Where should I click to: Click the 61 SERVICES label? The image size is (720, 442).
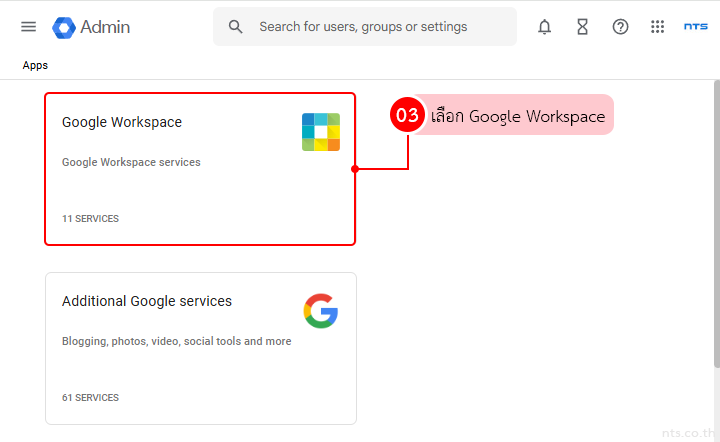(x=90, y=397)
